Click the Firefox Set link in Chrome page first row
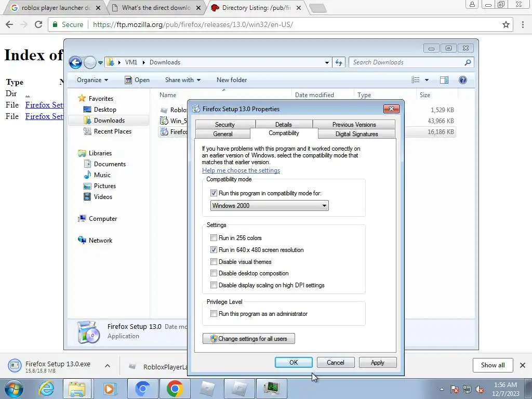The image size is (532, 399). [44, 105]
